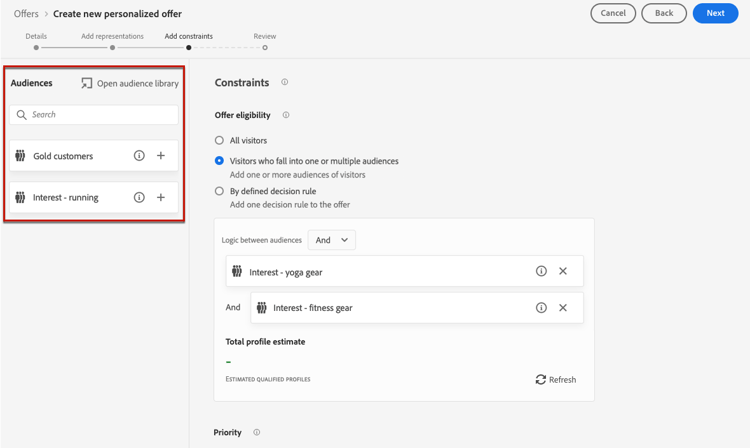Refresh the total profile estimate

[556, 380]
